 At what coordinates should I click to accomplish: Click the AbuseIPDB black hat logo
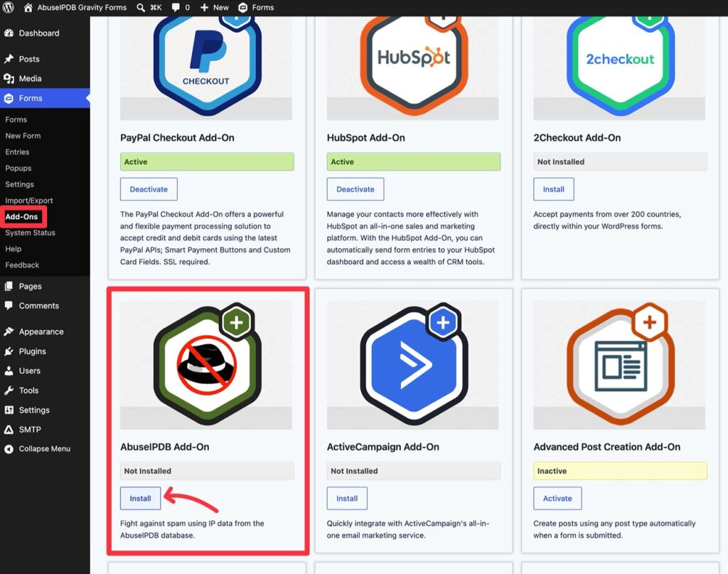click(207, 366)
